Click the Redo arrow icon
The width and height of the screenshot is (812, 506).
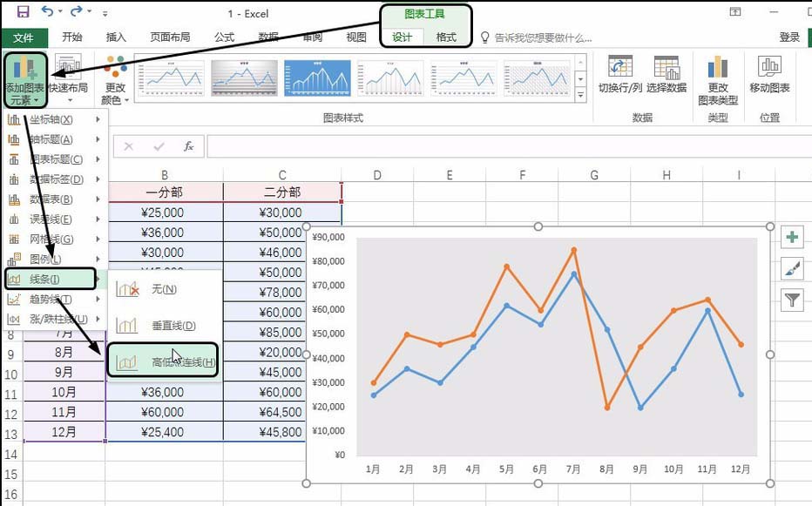(76, 11)
